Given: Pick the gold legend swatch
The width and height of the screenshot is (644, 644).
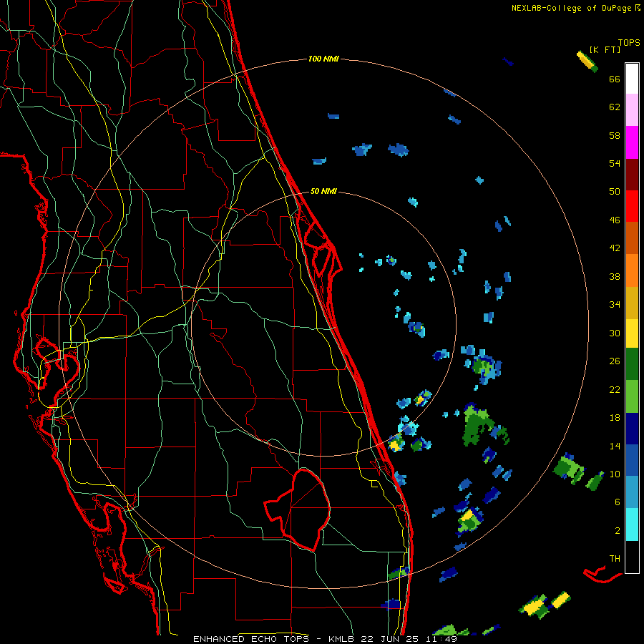Looking at the screenshot, I should 632,303.
